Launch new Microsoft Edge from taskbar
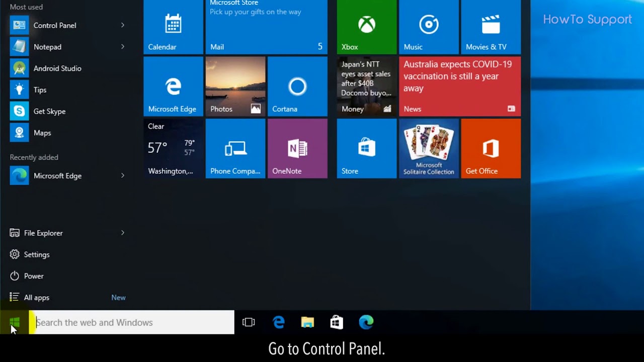 366,322
